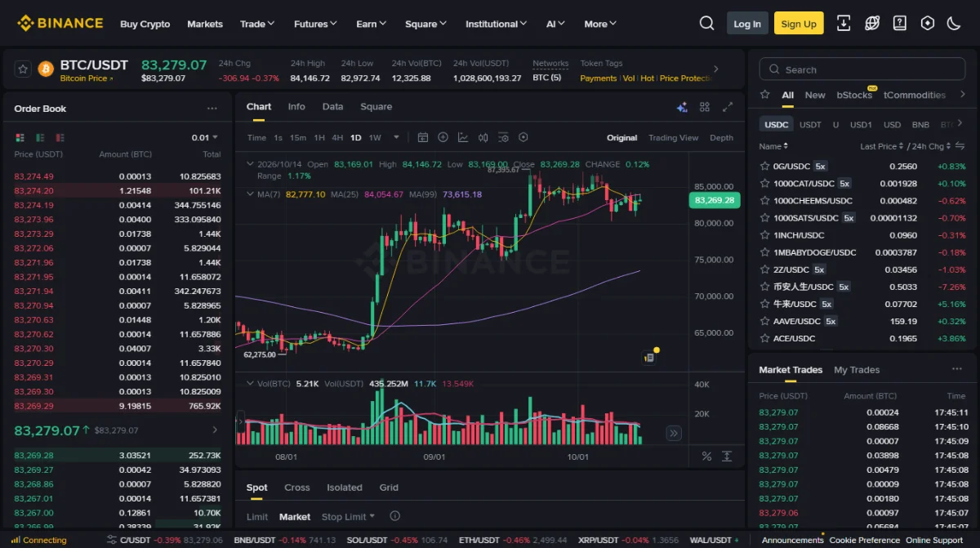
Task: Click the 83,269.28 current price axis label
Action: point(714,200)
